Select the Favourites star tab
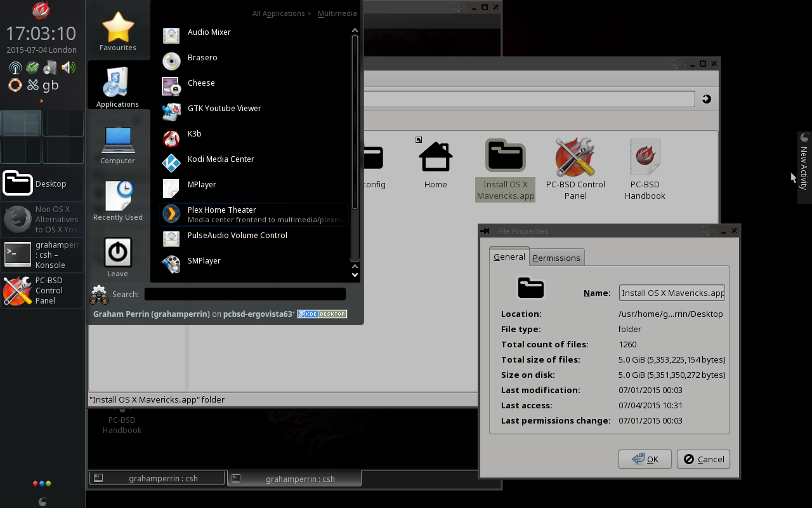Screen dimensions: 812x508 (x=118, y=31)
